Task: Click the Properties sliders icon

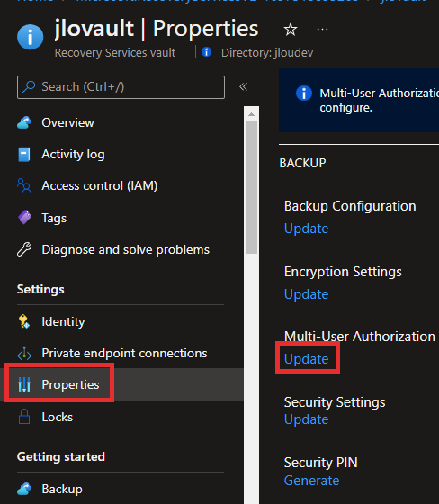Action: pyautogui.click(x=24, y=384)
